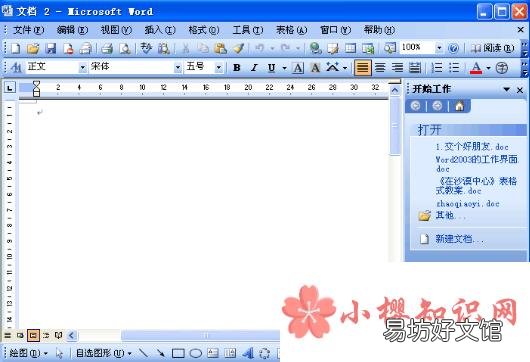The height and width of the screenshot is (362, 530).
Task: Save the document using the floppy icon
Action: tap(51, 48)
